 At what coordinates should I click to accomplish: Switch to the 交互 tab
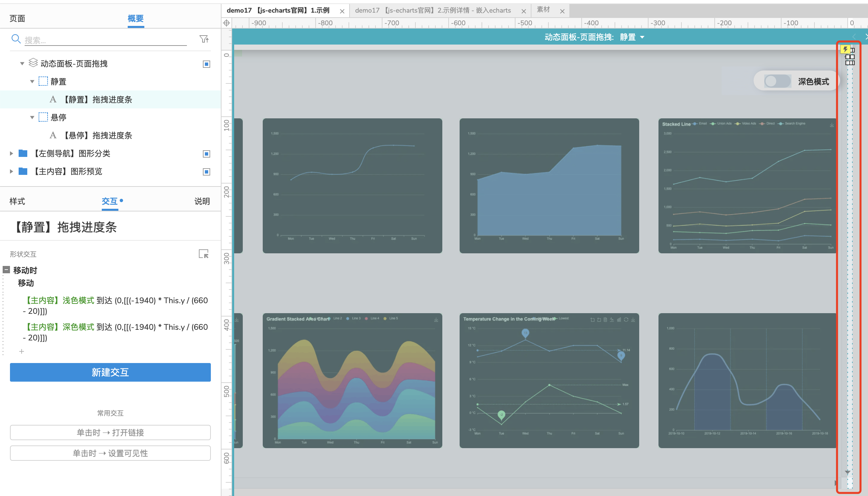[x=110, y=201]
